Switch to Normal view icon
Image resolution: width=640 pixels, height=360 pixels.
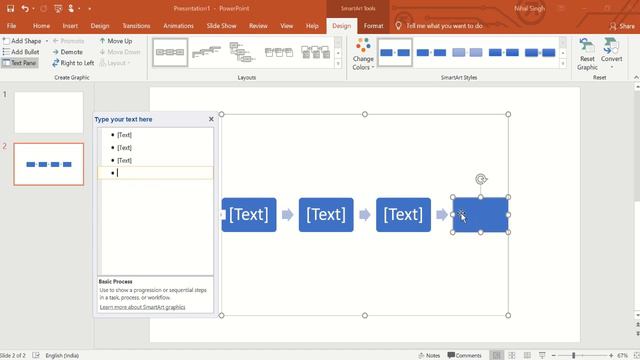496,356
